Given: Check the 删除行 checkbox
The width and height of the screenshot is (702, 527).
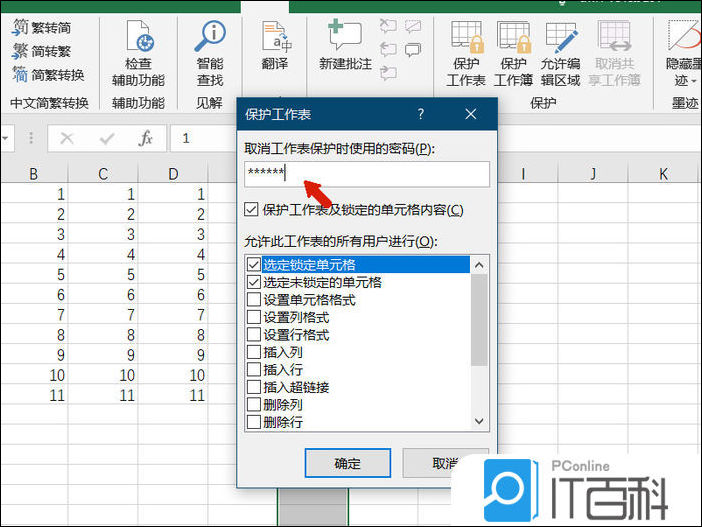Looking at the screenshot, I should point(253,422).
